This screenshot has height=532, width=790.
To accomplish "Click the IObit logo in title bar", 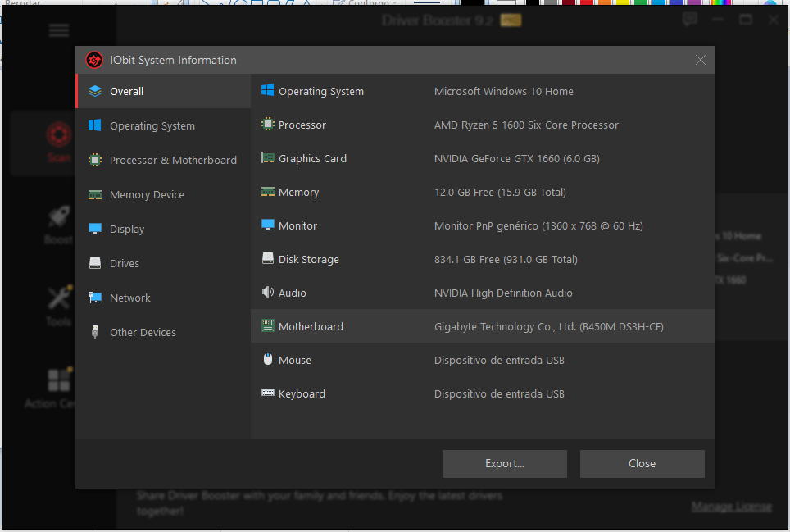I will click(x=94, y=60).
